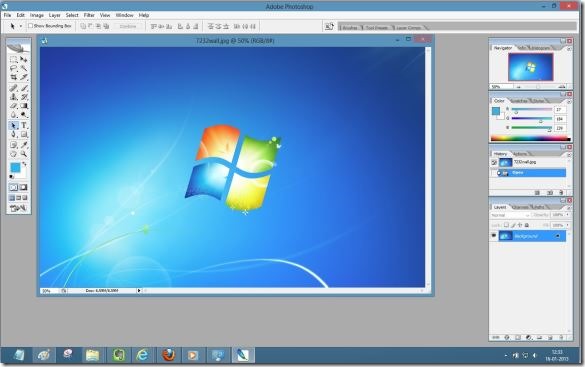Select the Eyedropper tool
Screen dimensions: 585x367
tap(24, 145)
